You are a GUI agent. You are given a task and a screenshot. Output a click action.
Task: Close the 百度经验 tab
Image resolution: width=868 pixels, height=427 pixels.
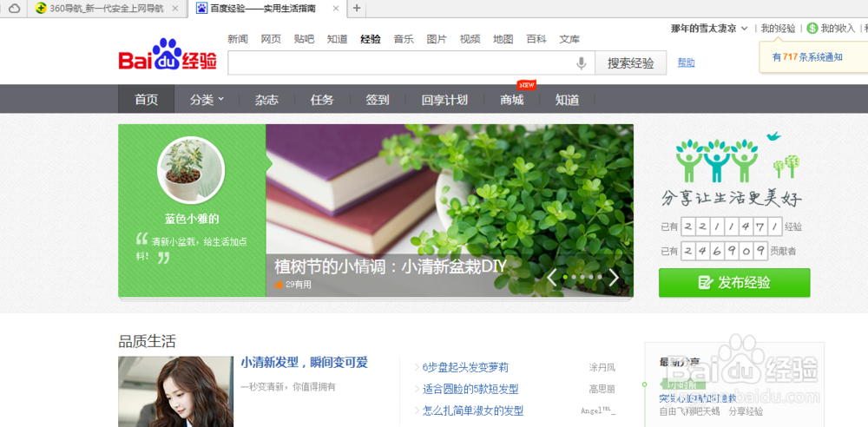[335, 9]
